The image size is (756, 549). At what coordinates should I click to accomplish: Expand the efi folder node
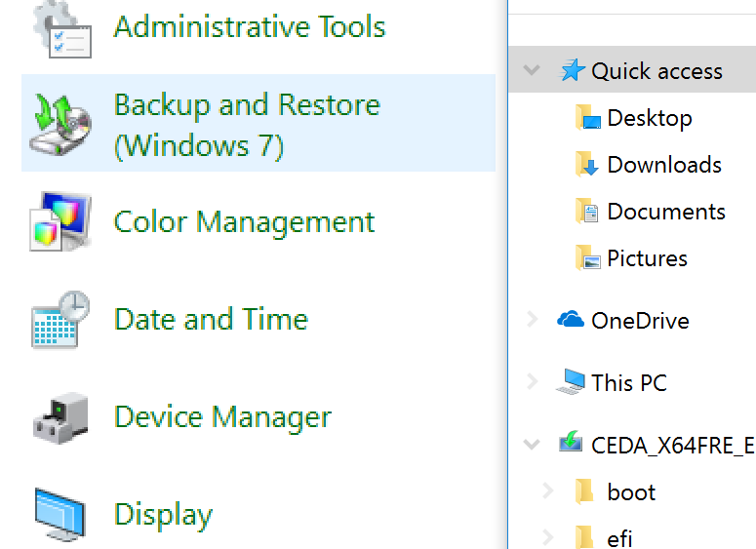(547, 537)
